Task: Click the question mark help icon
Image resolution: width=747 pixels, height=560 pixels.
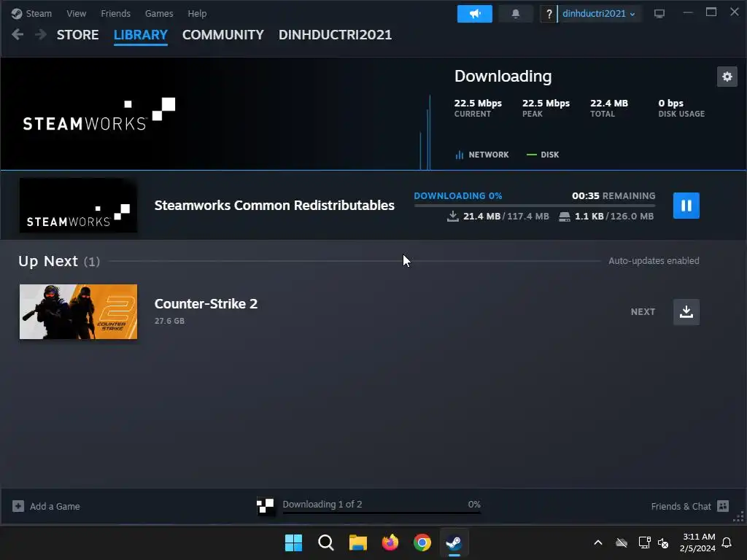Action: coord(549,14)
